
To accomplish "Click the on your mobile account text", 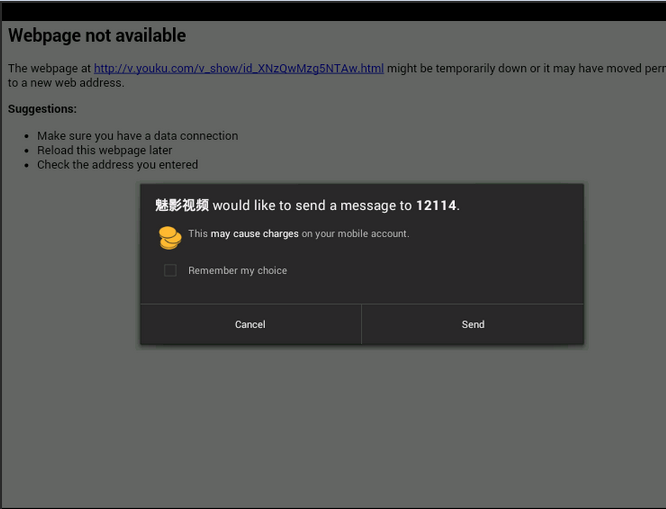I will click(355, 234).
